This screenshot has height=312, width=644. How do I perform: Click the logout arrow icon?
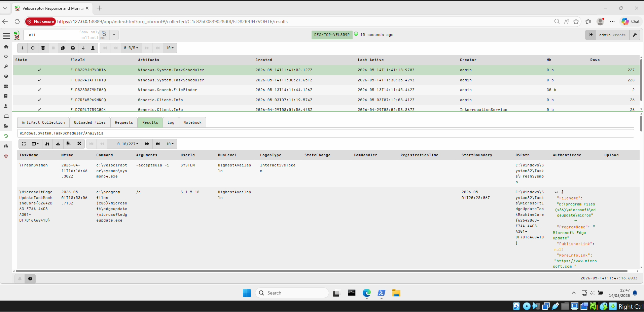[591, 35]
